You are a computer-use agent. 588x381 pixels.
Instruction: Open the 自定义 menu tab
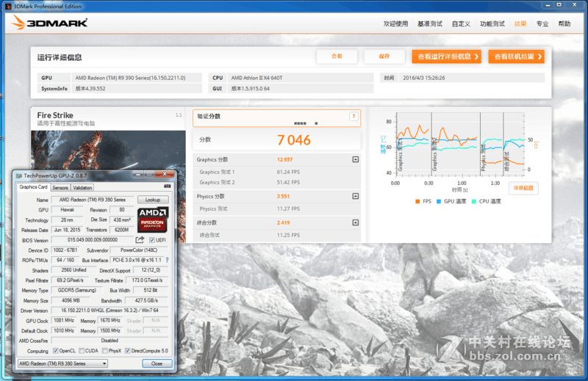461,23
